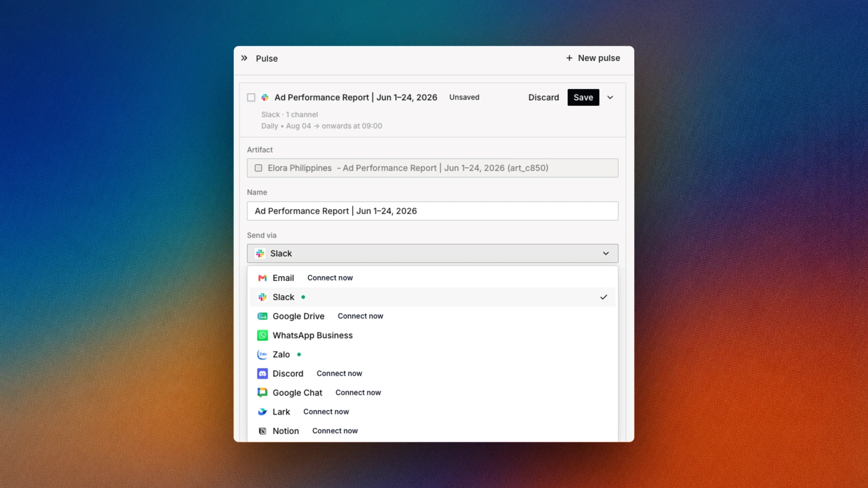This screenshot has width=868, height=488.
Task: Click the Google Chat icon
Action: pos(263,393)
